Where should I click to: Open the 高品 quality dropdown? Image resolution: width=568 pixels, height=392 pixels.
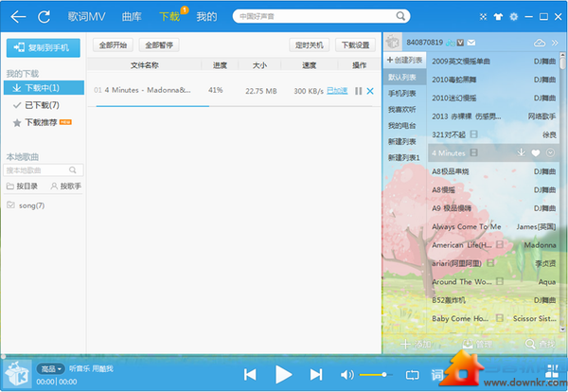tap(51, 369)
